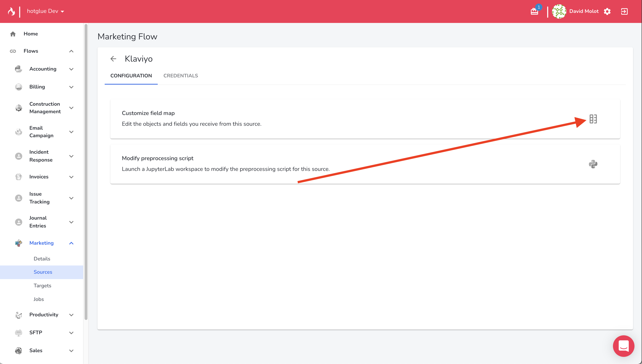Open Jobs under Marketing
Image resolution: width=642 pixels, height=364 pixels.
(39, 299)
